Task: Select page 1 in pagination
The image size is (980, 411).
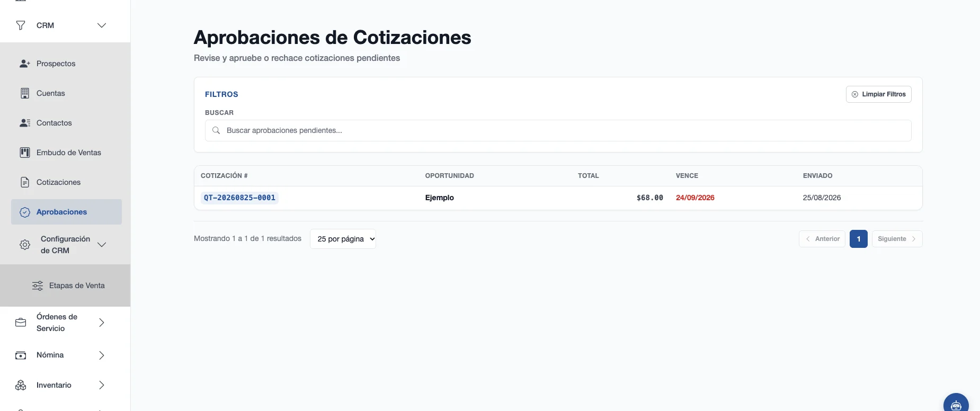Action: (x=859, y=239)
